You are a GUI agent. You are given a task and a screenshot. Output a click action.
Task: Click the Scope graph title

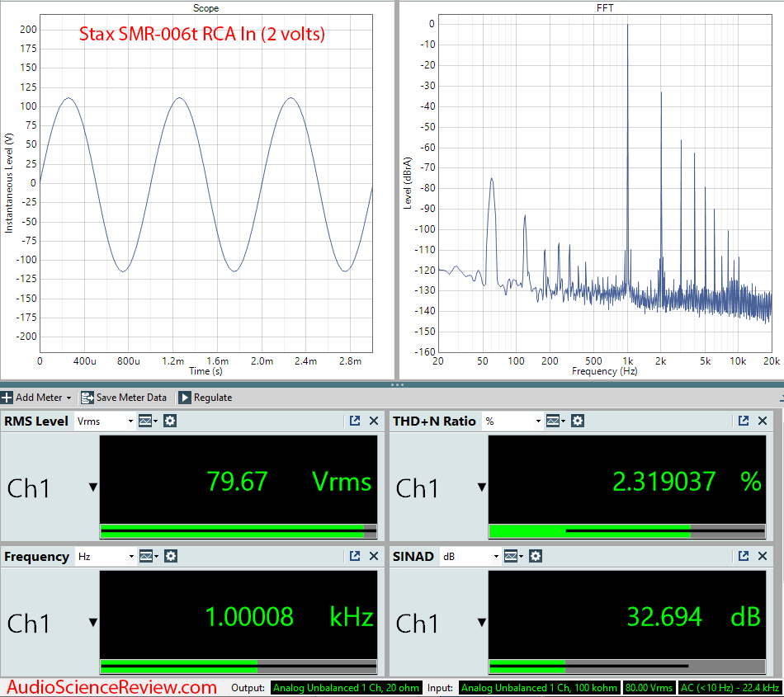coord(205,8)
